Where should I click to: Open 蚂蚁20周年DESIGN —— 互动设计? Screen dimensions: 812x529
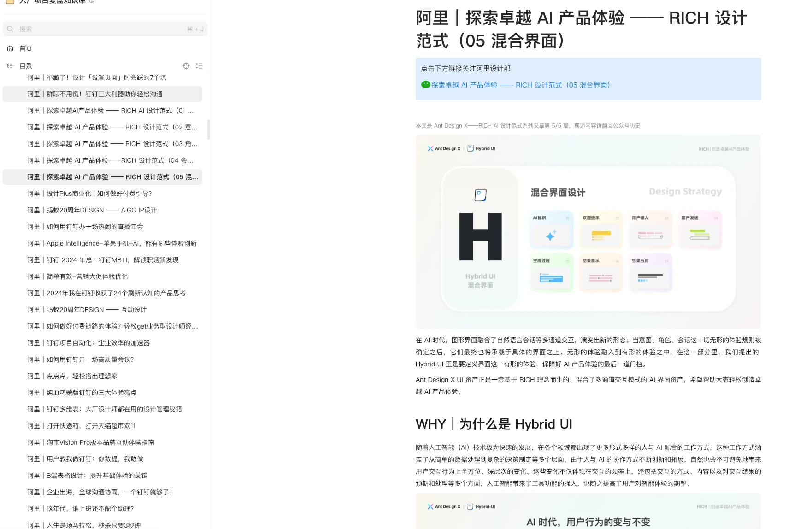tap(102, 310)
